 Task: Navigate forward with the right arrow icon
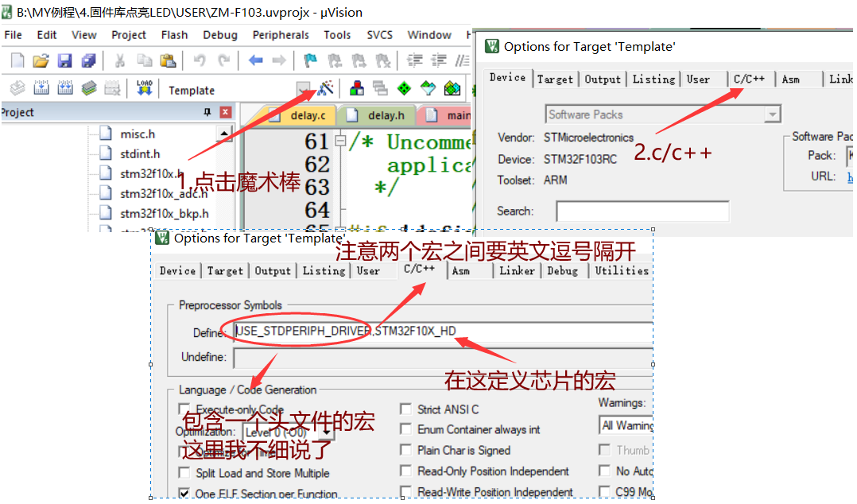tap(279, 60)
